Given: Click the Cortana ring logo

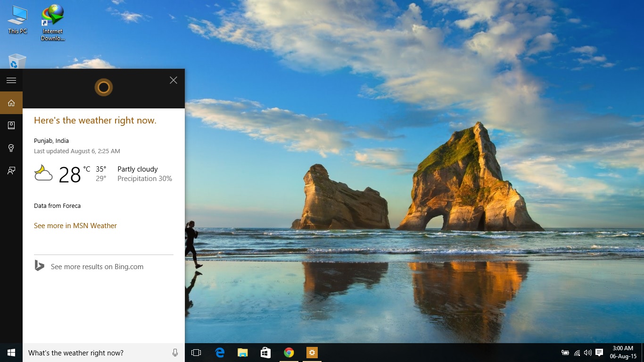Looking at the screenshot, I should pyautogui.click(x=104, y=87).
